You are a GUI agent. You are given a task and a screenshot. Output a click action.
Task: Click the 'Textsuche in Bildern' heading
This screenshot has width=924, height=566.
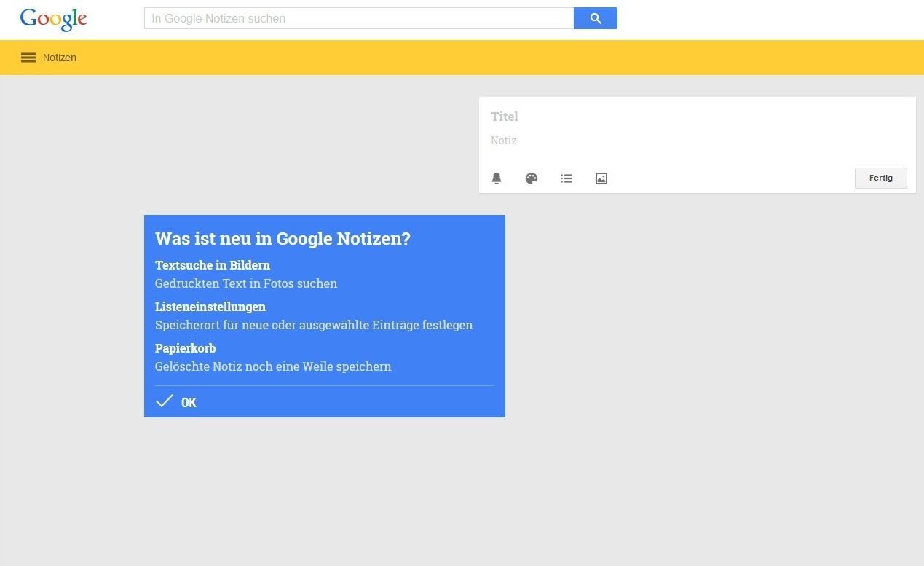click(213, 265)
